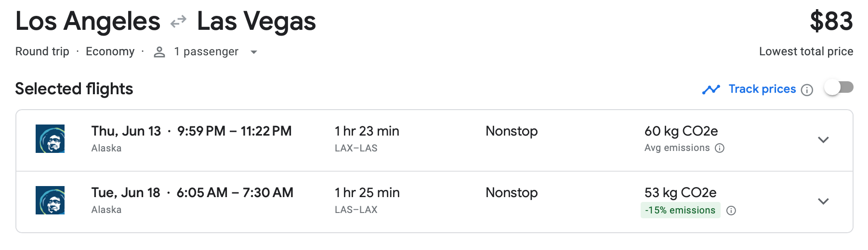Click the Avg emissions info icon
This screenshot has width=868, height=250.
click(x=720, y=148)
